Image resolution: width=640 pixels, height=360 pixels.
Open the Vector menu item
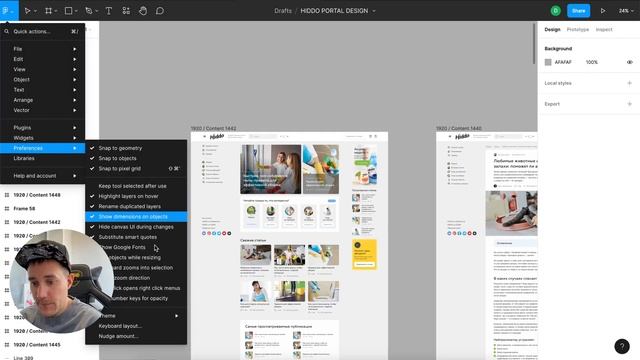(42, 110)
